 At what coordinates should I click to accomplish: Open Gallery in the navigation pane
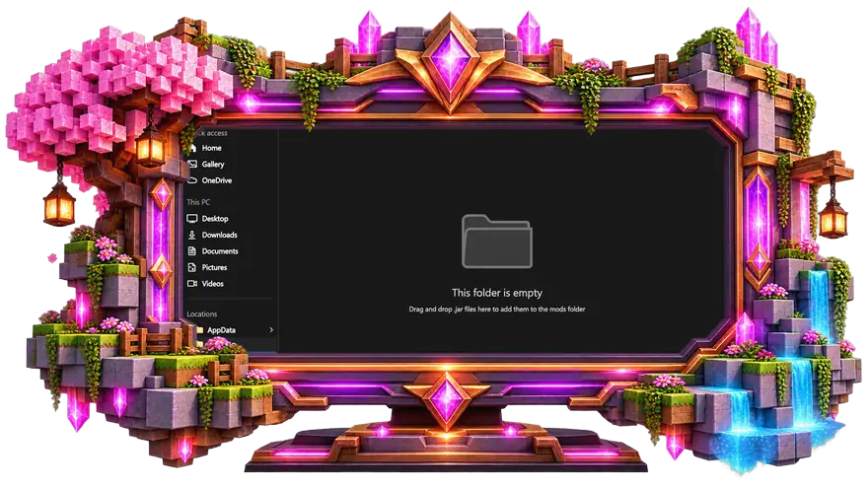tap(213, 165)
